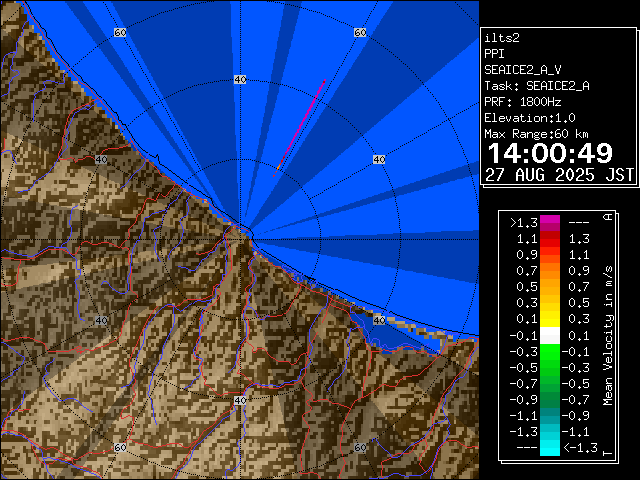Click the PPI scan type label
The width and height of the screenshot is (640, 480).
click(494, 53)
